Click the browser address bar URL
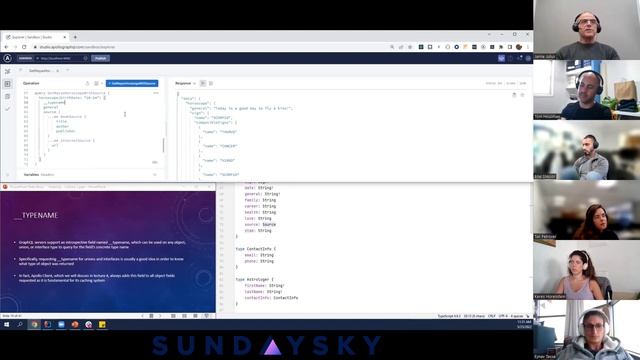This screenshot has width=640, height=360. (78, 47)
